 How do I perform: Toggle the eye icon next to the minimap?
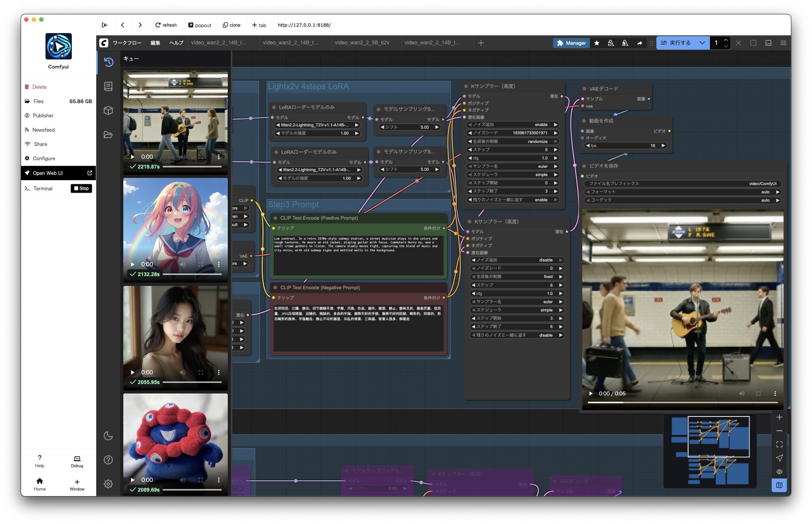pyautogui.click(x=779, y=472)
